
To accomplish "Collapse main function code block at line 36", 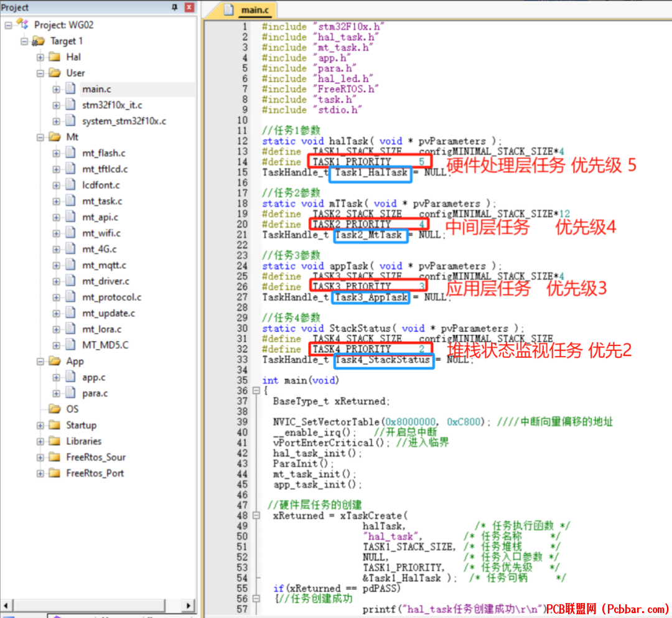I will click(256, 391).
